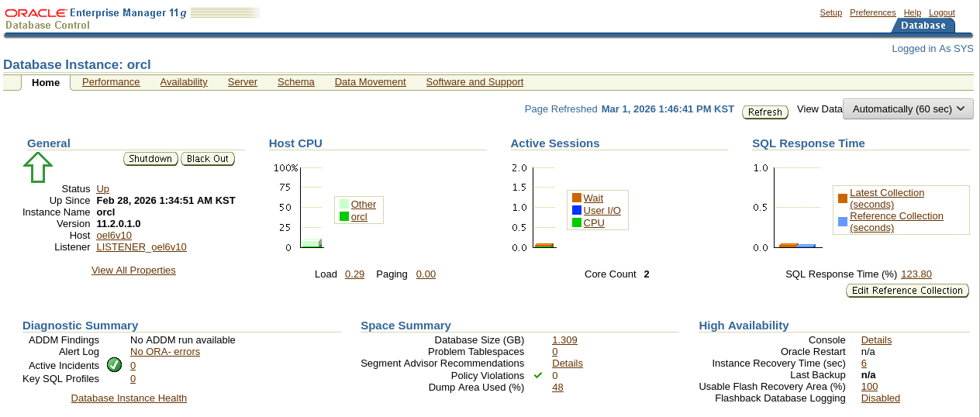
Task: Click Active Incidents count 0
Action: (x=133, y=366)
